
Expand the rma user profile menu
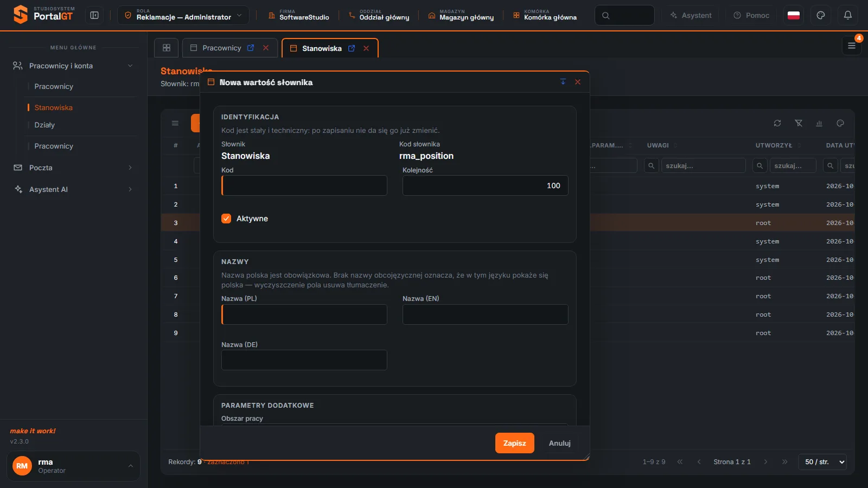pos(73,466)
